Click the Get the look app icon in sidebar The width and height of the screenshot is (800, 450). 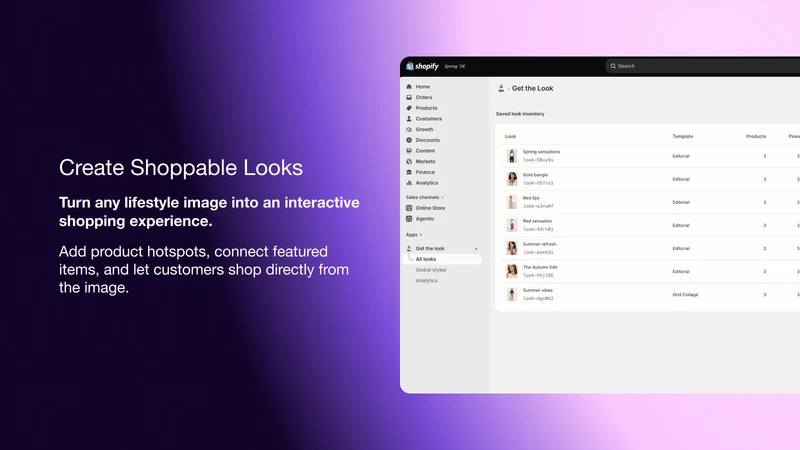pyautogui.click(x=409, y=248)
